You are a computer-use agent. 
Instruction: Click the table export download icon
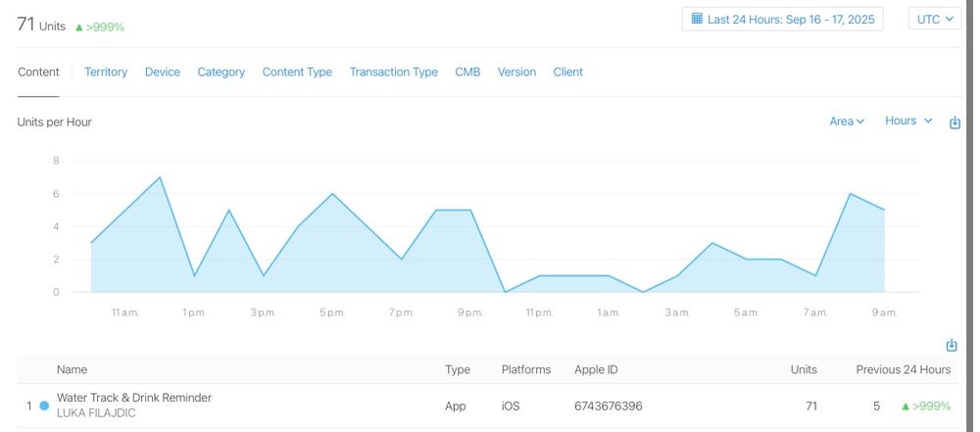(952, 345)
